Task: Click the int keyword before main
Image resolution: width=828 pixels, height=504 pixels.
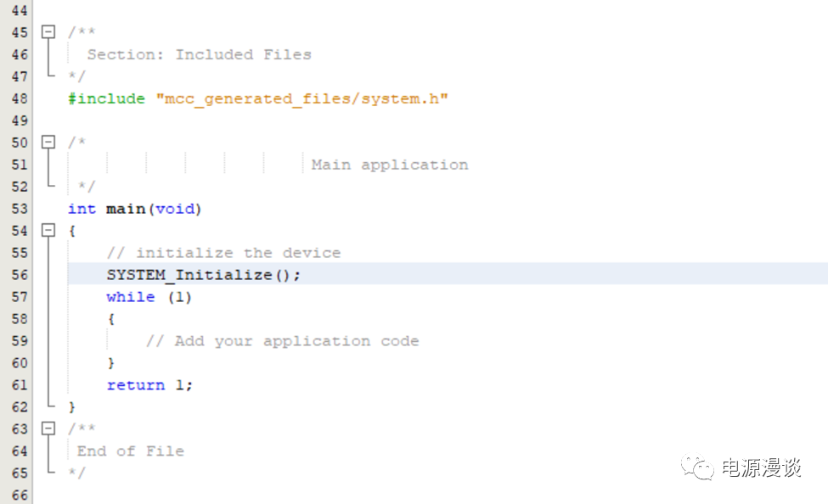Action: click(x=82, y=209)
